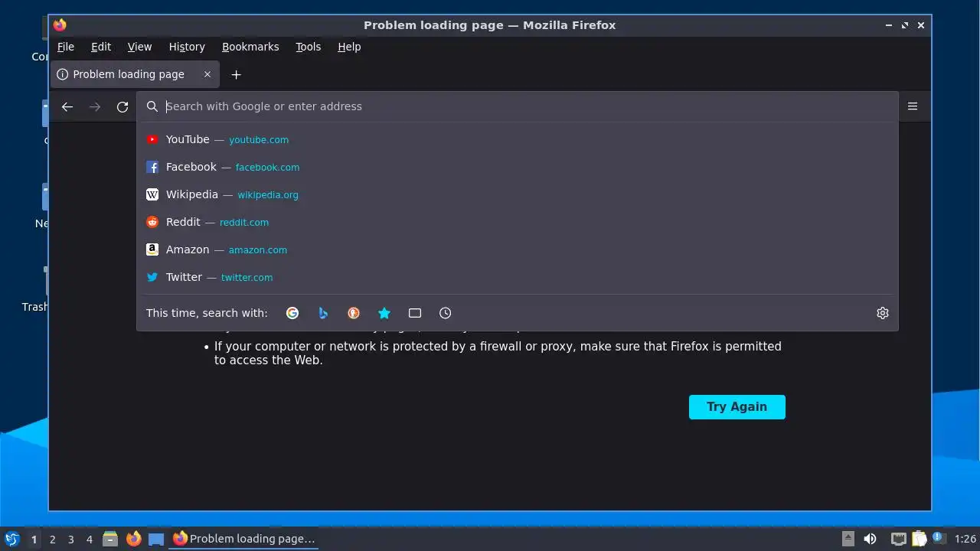Open the Reddit suggestion
The image size is (980, 551).
coord(517,222)
